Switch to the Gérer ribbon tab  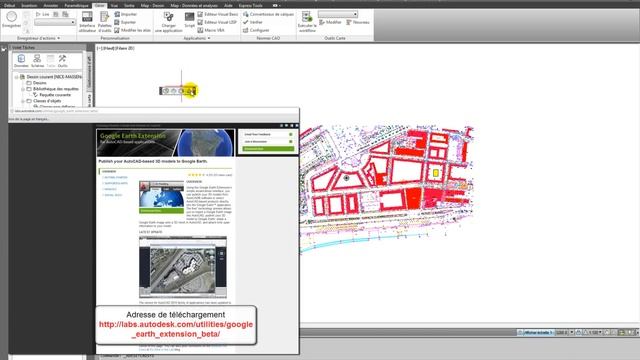[x=100, y=5]
